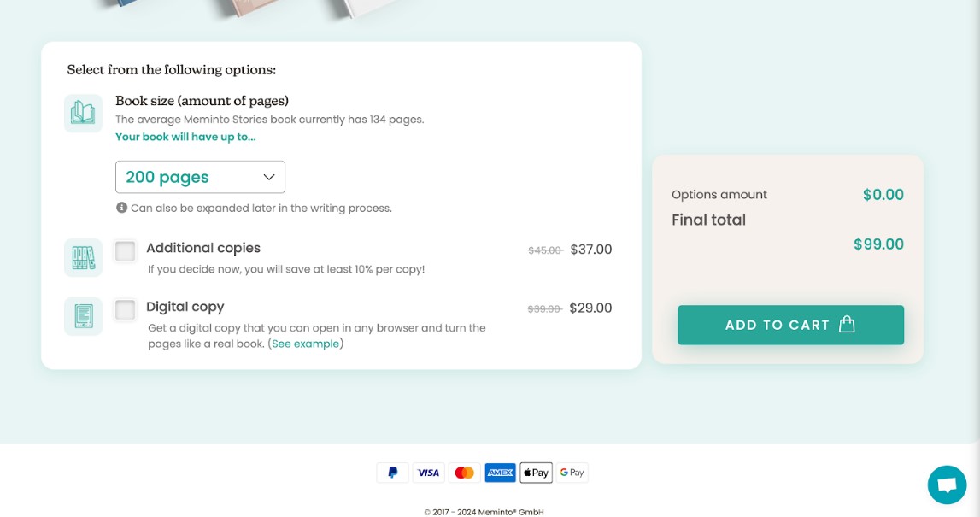Click the Apple Pay payment icon
This screenshot has height=517, width=980.
point(537,473)
